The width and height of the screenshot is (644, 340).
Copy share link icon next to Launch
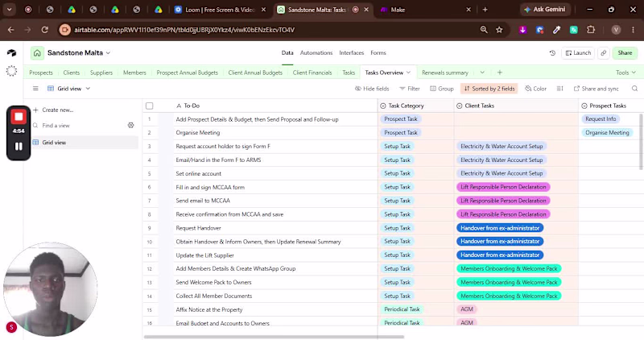(603, 53)
